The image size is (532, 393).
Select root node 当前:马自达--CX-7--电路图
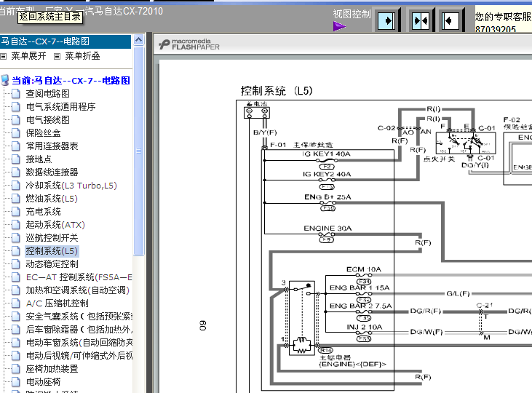[x=71, y=81]
